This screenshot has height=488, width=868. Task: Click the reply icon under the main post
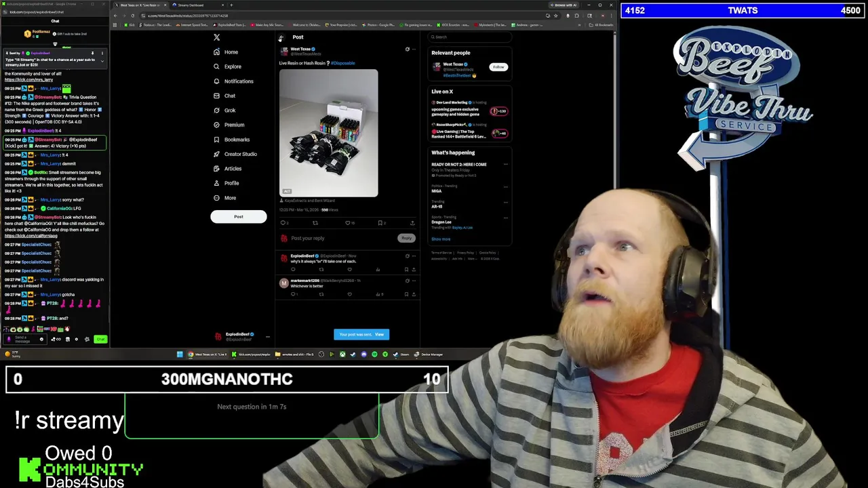pos(283,223)
